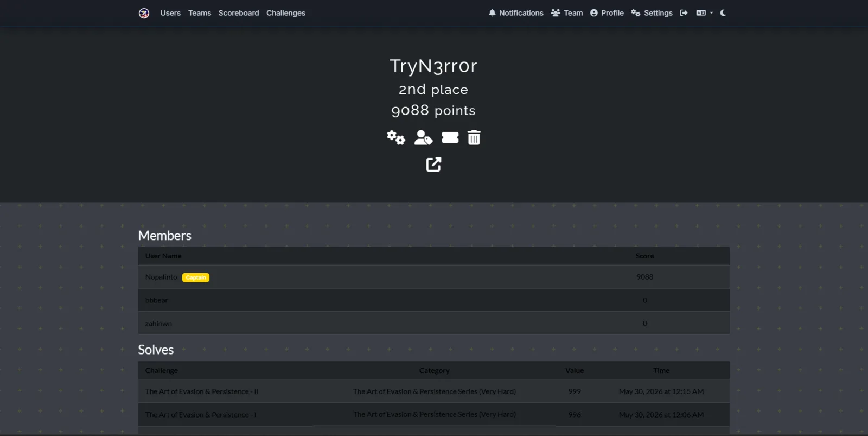The image size is (868, 436).
Task: Click the bell icon for notifications
Action: pyautogui.click(x=492, y=13)
